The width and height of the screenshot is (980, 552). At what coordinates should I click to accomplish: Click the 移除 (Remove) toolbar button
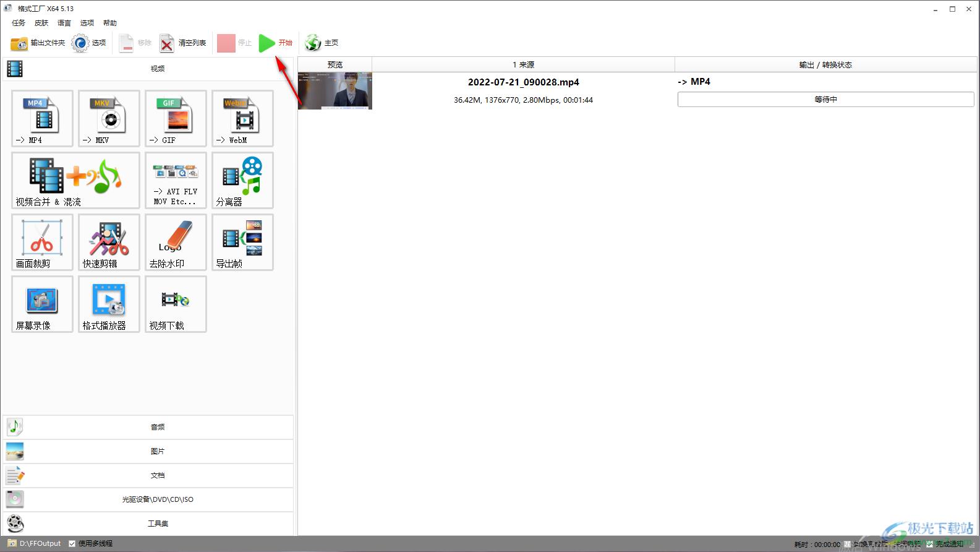[135, 43]
